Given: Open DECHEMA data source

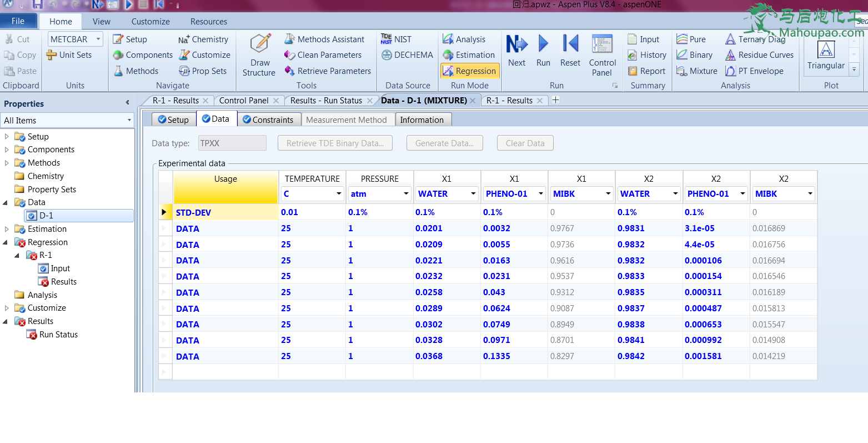Looking at the screenshot, I should (407, 55).
